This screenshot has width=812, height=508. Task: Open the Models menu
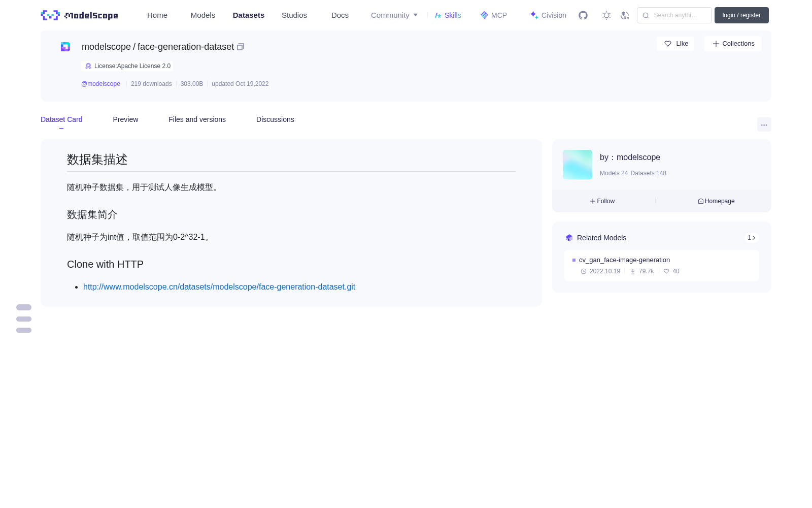click(203, 15)
